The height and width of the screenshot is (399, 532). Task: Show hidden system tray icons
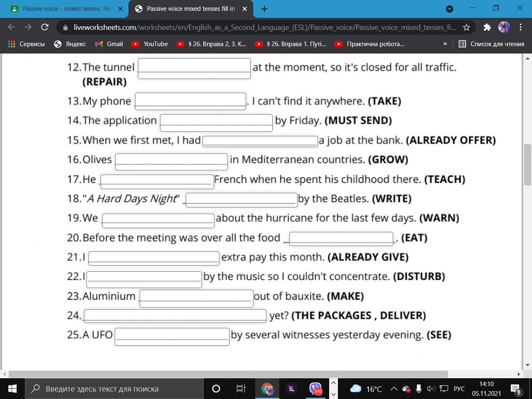coord(393,389)
